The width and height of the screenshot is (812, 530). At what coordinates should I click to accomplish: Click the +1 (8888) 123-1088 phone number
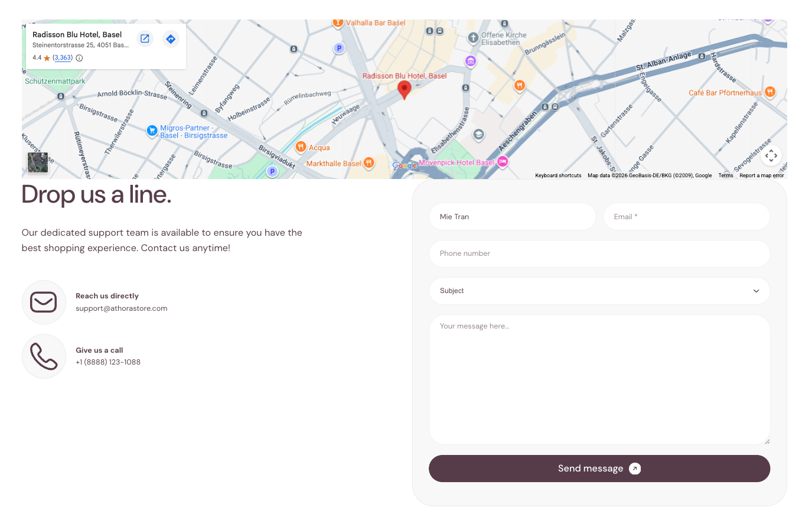108,362
